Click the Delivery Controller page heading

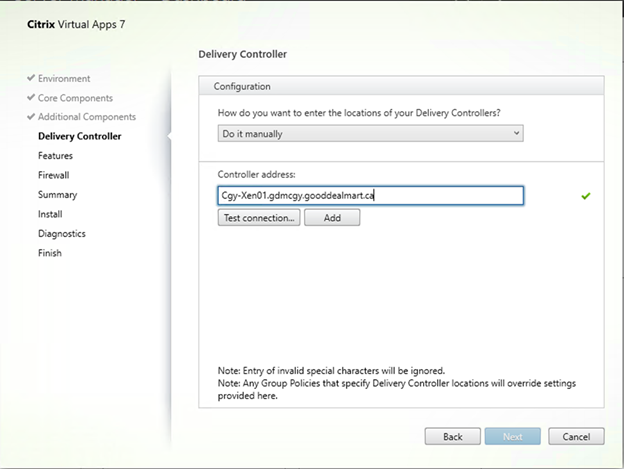point(242,54)
